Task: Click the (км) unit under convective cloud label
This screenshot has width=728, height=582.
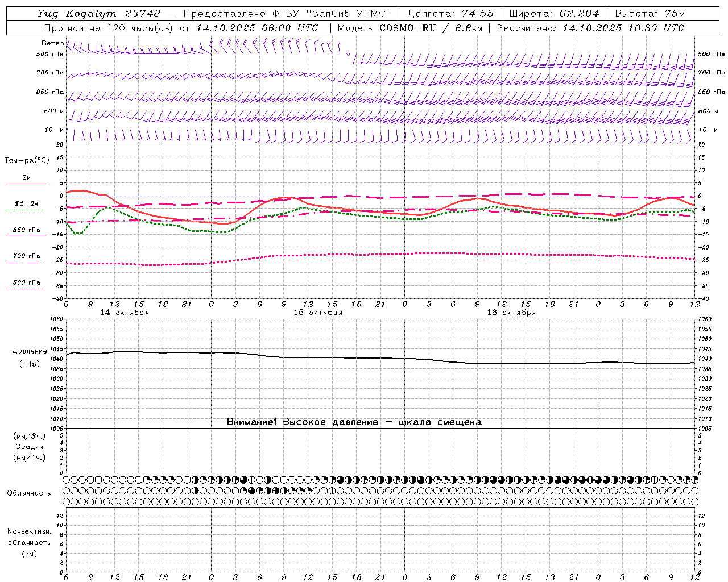Action: pyautogui.click(x=29, y=553)
